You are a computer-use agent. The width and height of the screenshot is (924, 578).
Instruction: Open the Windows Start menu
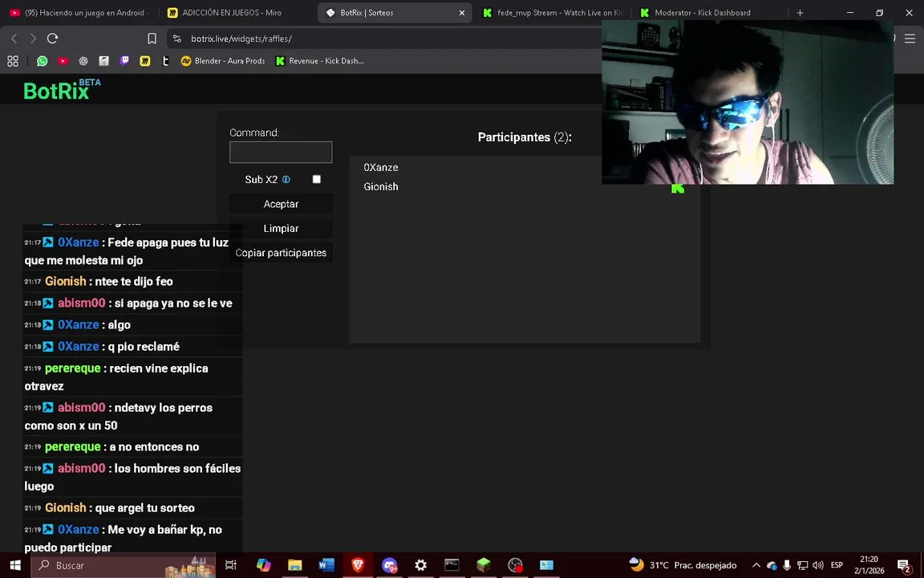pos(15,565)
